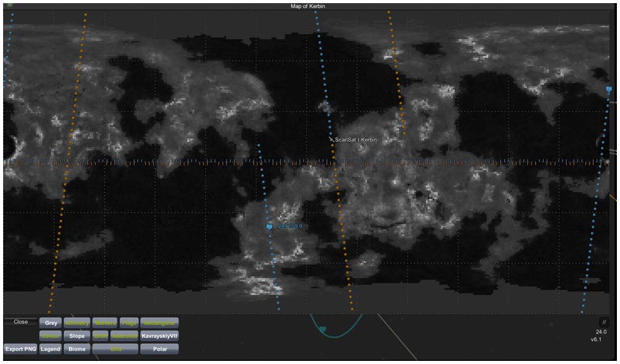620x364 pixels.
Task: Click the blue marker on teal orbit below map
Action: coord(322,329)
